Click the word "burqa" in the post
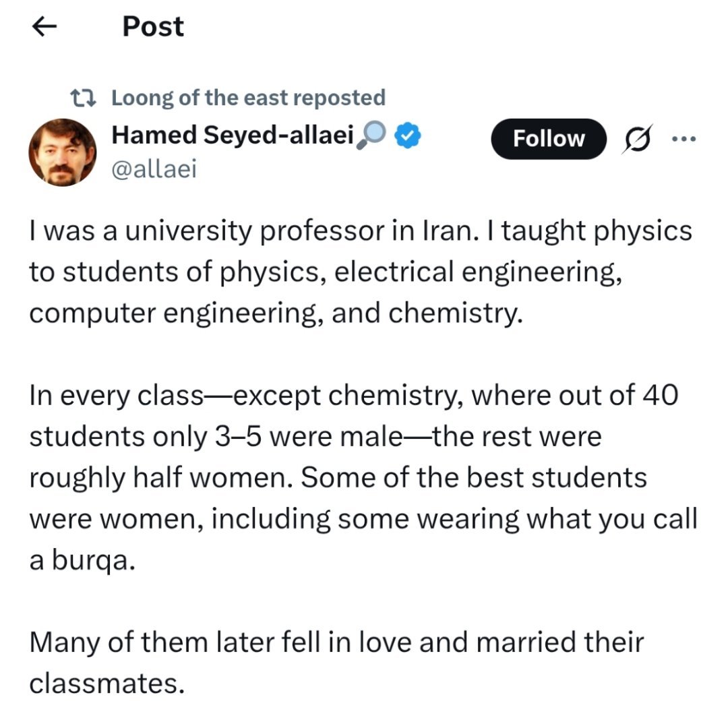 [x=91, y=561]
